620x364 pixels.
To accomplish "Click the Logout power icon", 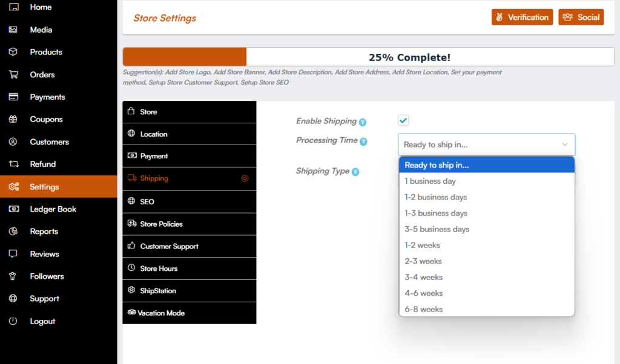I will pyautogui.click(x=13, y=321).
